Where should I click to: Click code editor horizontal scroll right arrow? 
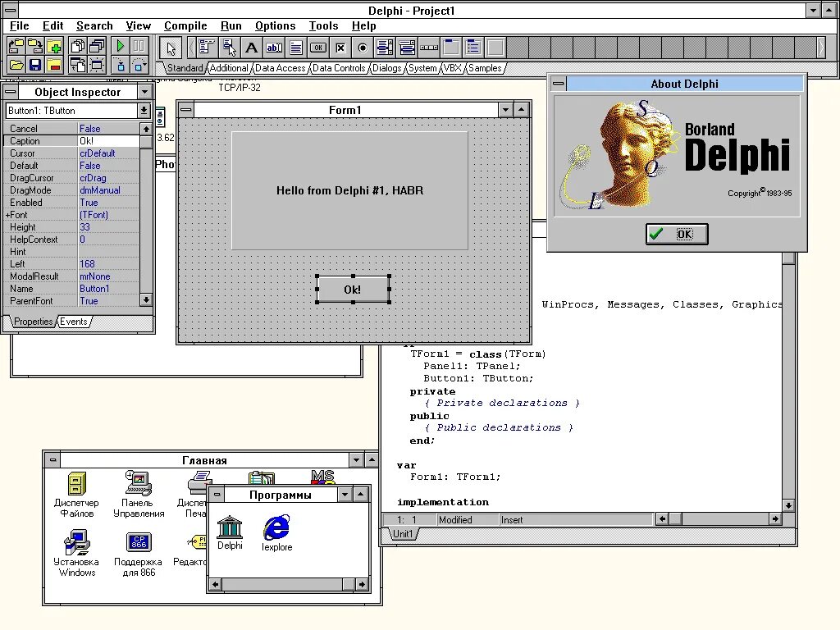pyautogui.click(x=775, y=518)
